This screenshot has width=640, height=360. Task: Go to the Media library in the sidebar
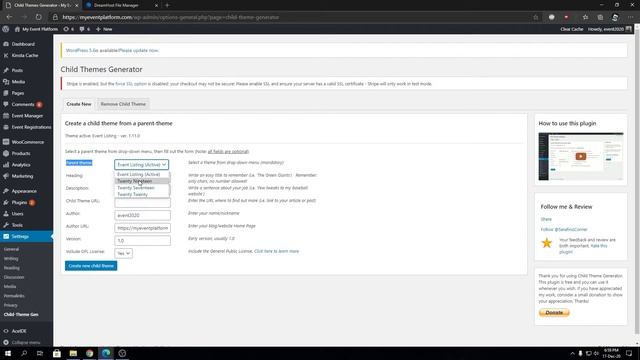coord(18,82)
